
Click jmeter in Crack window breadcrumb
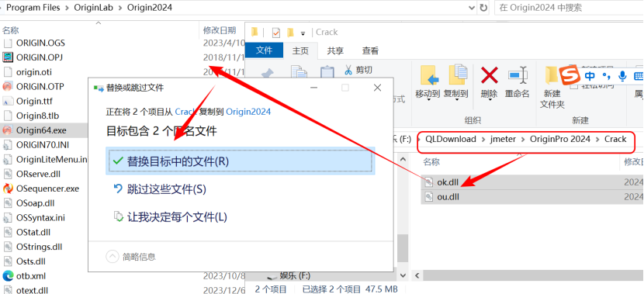[503, 139]
